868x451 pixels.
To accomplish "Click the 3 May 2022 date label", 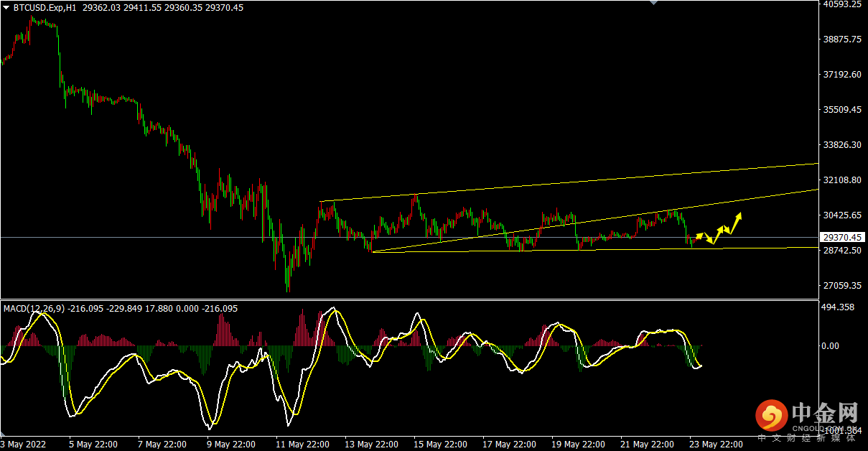I will point(24,444).
